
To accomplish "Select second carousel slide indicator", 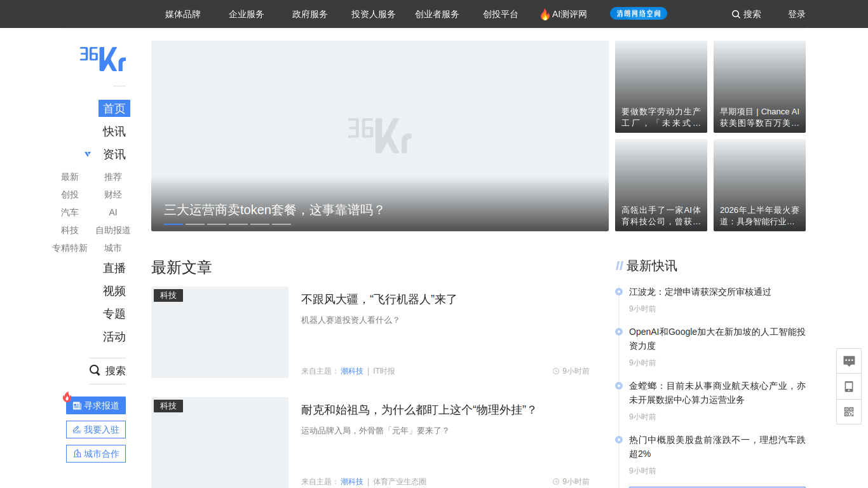I will coord(195,224).
